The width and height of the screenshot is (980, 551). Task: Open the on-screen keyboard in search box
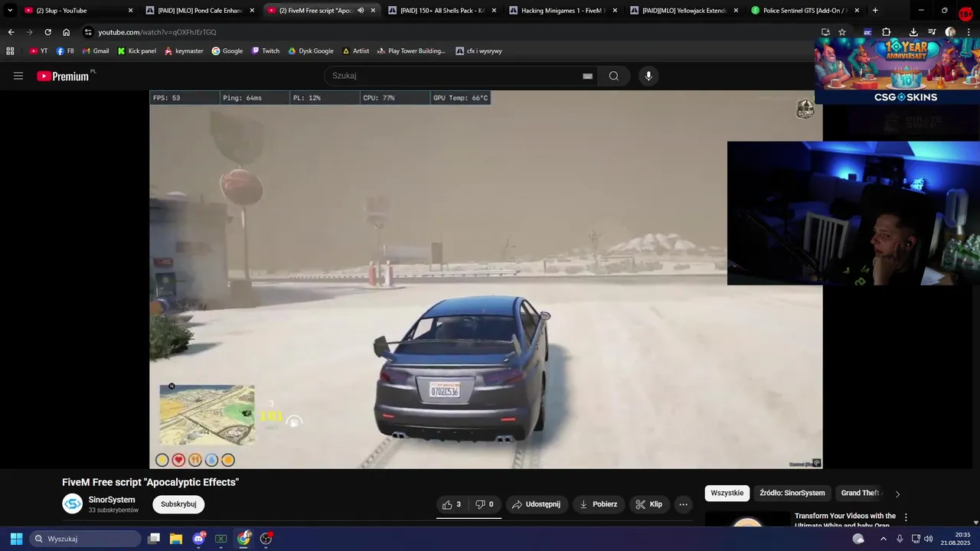[x=587, y=76]
